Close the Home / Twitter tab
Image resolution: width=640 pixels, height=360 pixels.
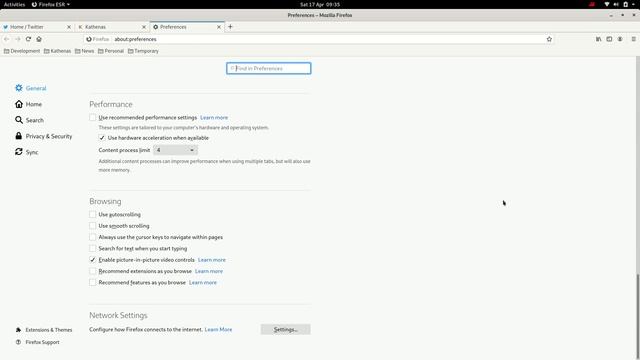pyautogui.click(x=69, y=27)
